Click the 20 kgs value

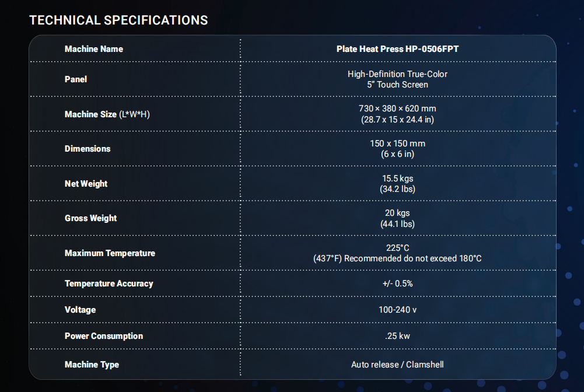[x=397, y=213]
